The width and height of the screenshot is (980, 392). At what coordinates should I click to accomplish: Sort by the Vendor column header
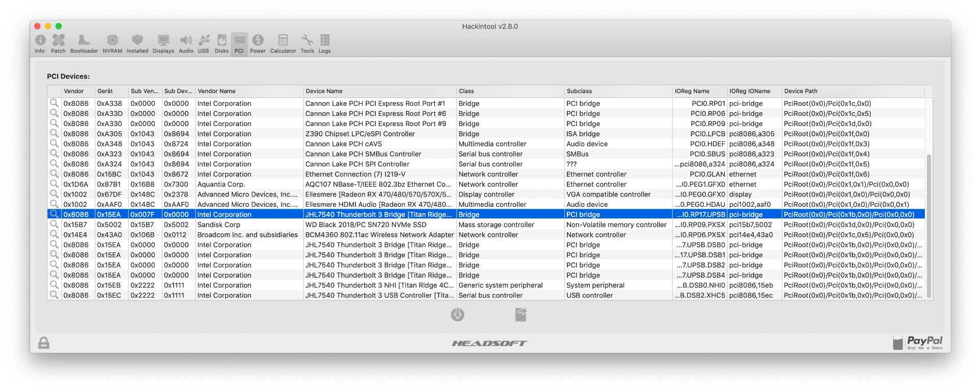tap(78, 91)
